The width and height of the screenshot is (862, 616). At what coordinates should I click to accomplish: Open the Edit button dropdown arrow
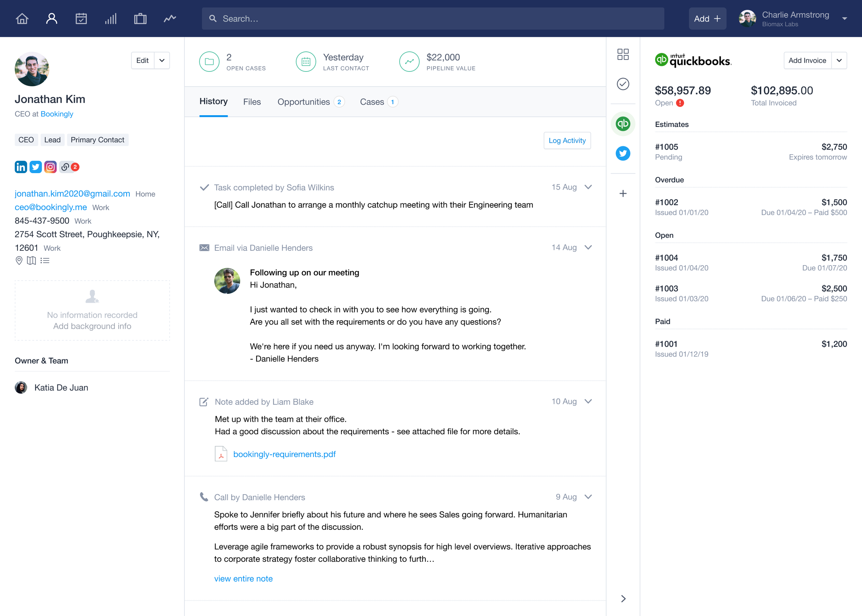coord(162,60)
